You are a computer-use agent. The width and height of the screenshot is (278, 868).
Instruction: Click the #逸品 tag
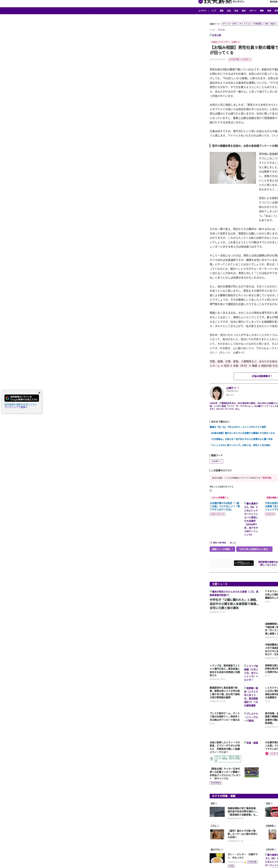point(231,866)
